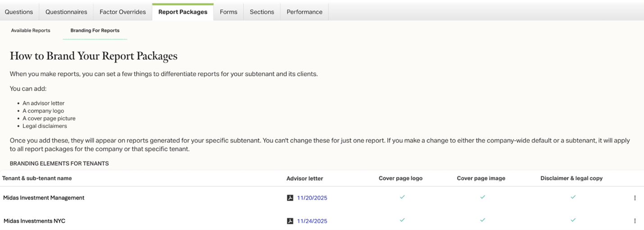Viewport: 644px width, 230px height.
Task: Switch to the Questions tab
Action: [19, 12]
